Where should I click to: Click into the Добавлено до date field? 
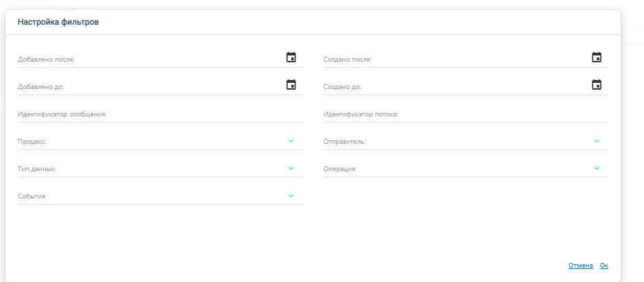point(147,87)
